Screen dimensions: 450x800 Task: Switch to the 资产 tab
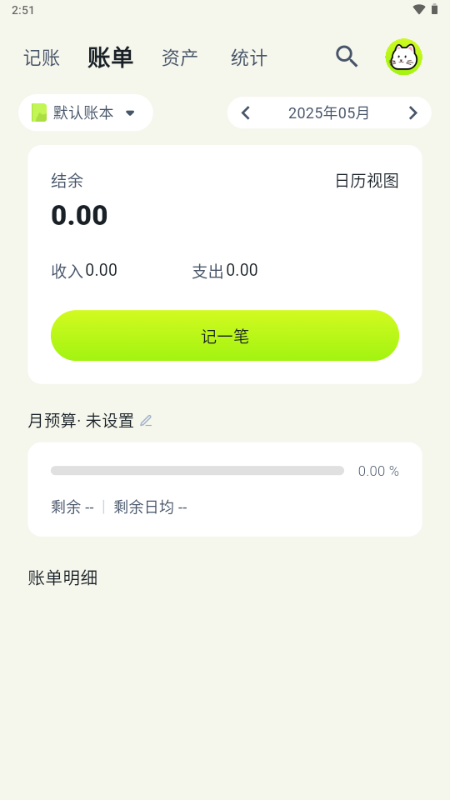[x=180, y=58]
